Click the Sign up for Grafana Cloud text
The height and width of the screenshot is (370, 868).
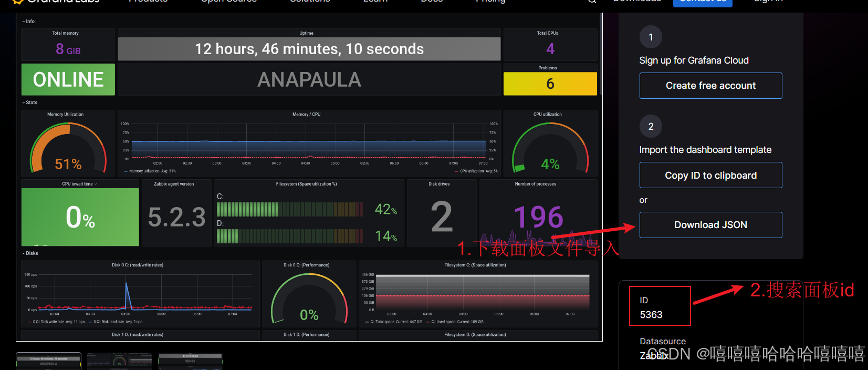(694, 60)
